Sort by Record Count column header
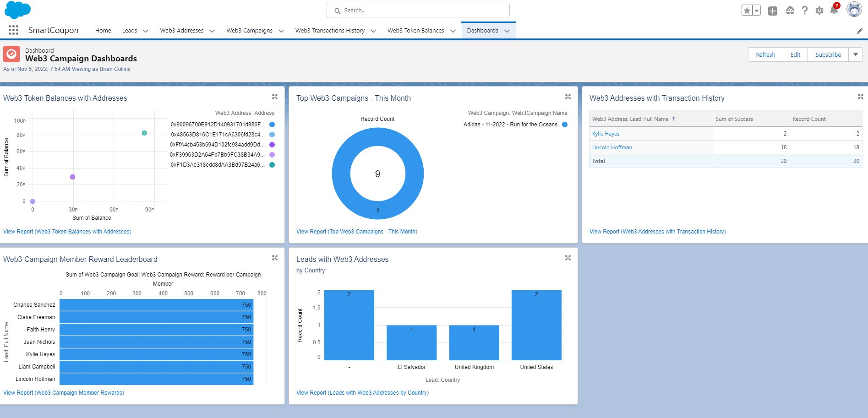 click(x=825, y=119)
